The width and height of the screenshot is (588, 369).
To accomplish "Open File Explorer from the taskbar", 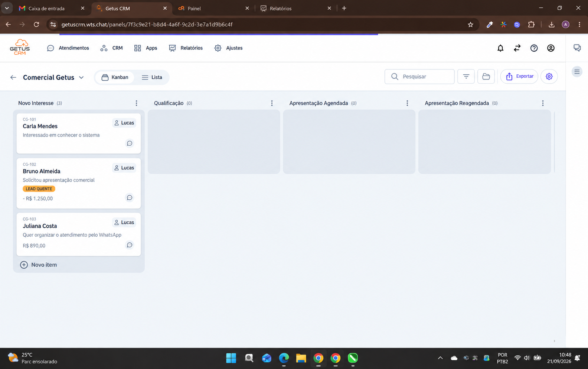I will point(301,358).
